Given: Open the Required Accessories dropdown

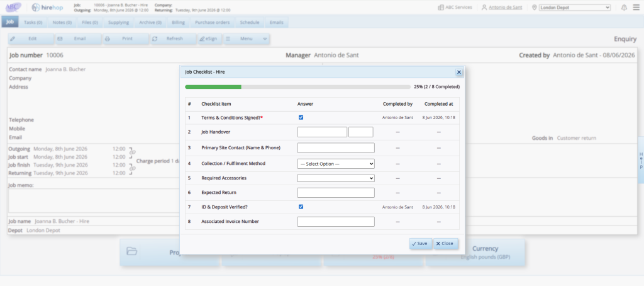Looking at the screenshot, I should (336, 178).
